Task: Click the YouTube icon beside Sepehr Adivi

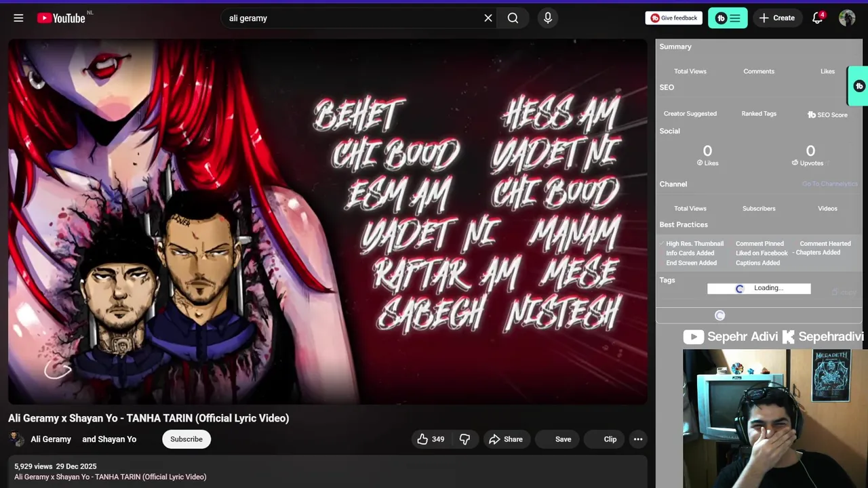Action: 693,337
